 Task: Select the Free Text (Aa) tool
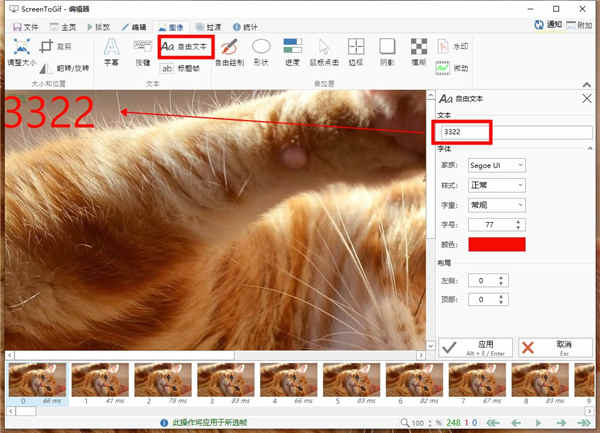click(x=186, y=47)
